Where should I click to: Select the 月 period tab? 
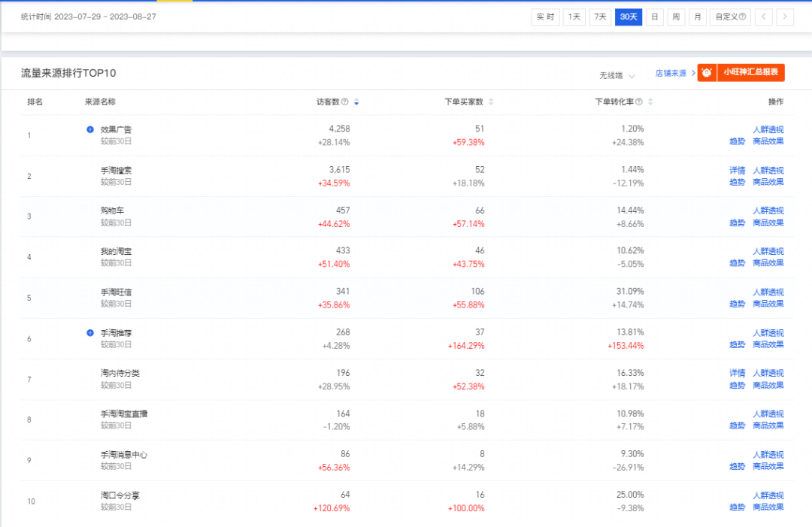pyautogui.click(x=698, y=17)
